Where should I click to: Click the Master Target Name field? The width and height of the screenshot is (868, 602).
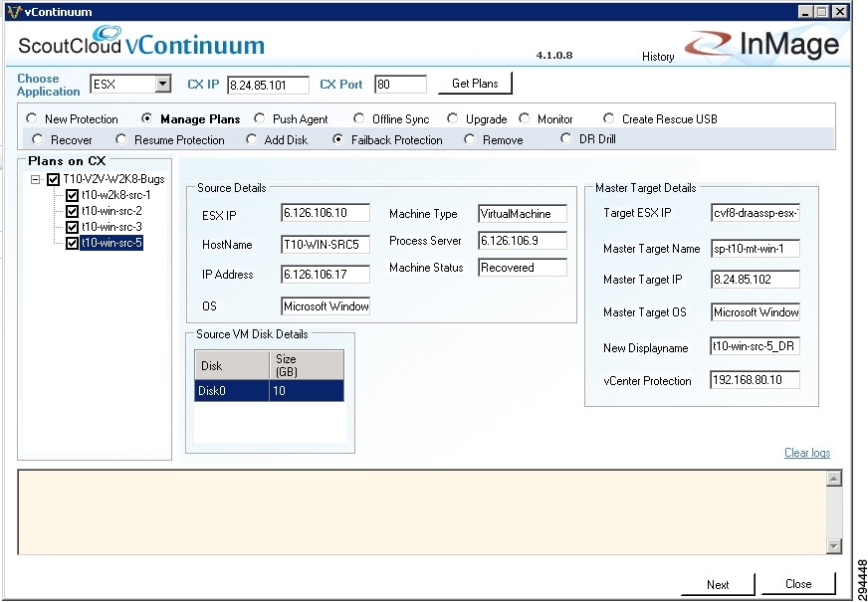coord(756,249)
